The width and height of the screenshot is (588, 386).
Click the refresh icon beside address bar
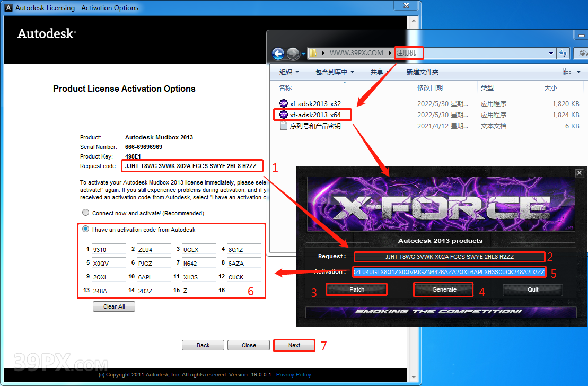(x=563, y=53)
